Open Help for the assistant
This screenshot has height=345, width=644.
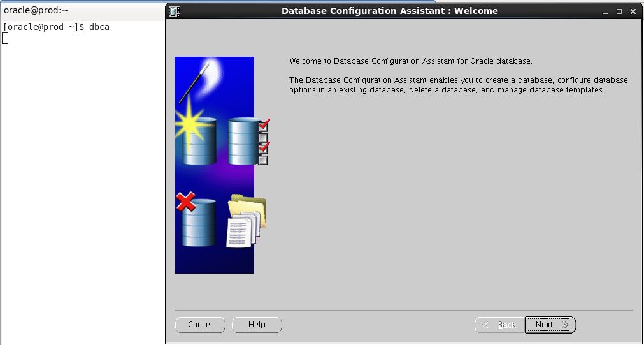(x=257, y=325)
